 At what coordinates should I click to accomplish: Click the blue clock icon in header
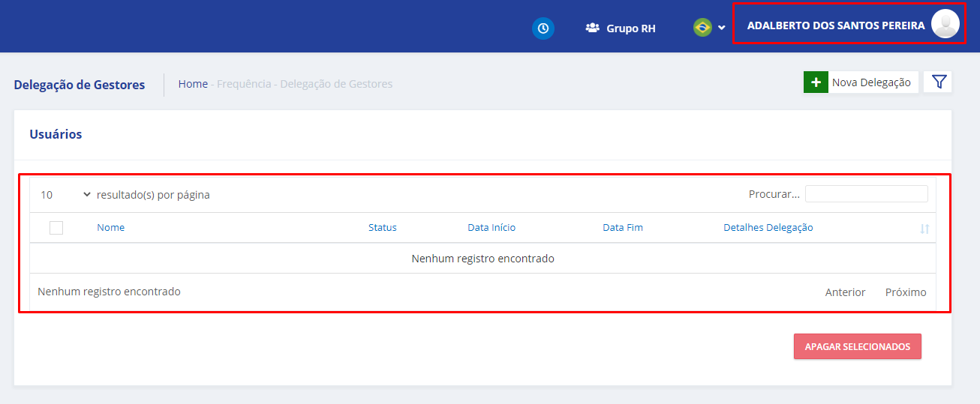(543, 28)
